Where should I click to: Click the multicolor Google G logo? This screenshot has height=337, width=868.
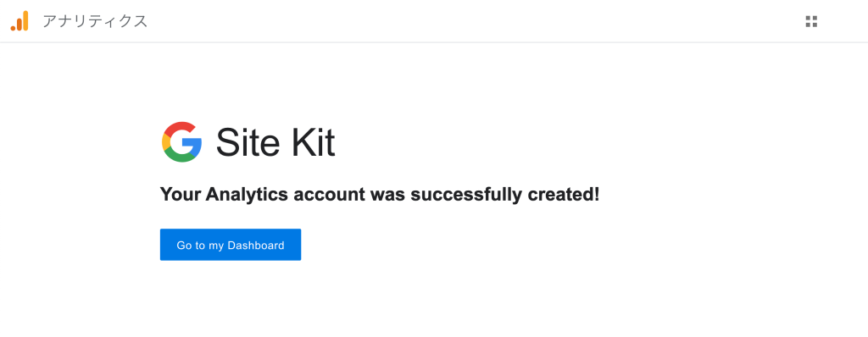(181, 141)
